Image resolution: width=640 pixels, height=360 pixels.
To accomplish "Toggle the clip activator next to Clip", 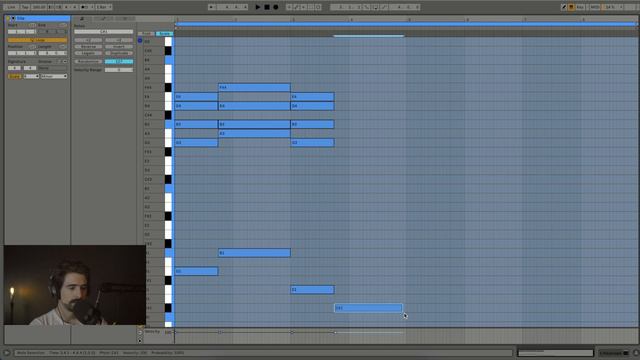I will pos(13,18).
